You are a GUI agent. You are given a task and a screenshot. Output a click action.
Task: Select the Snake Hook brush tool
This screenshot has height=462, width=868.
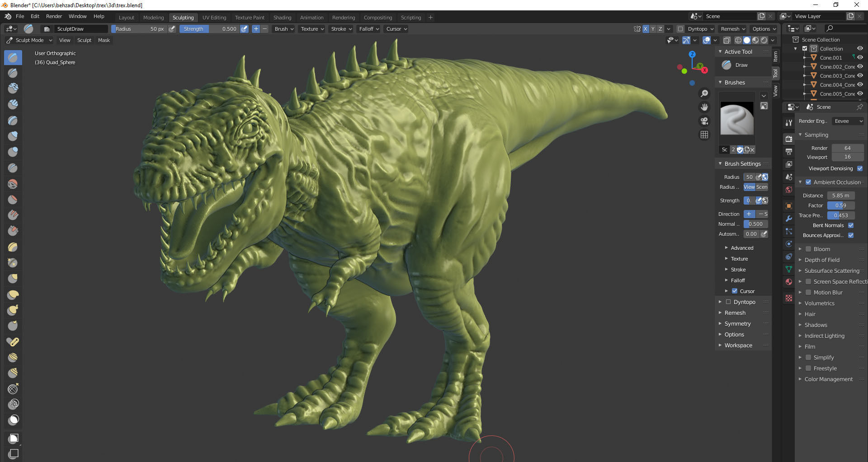[x=13, y=310]
